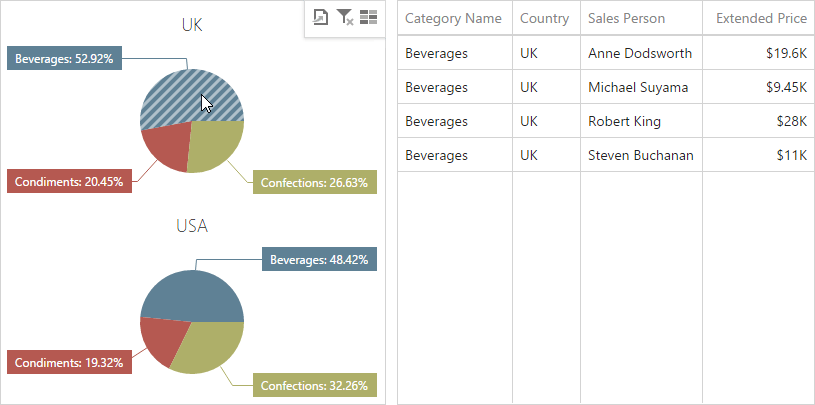Screen dimensions: 815x405
Task: Select the Steven Buchanan cell
Action: pos(640,155)
